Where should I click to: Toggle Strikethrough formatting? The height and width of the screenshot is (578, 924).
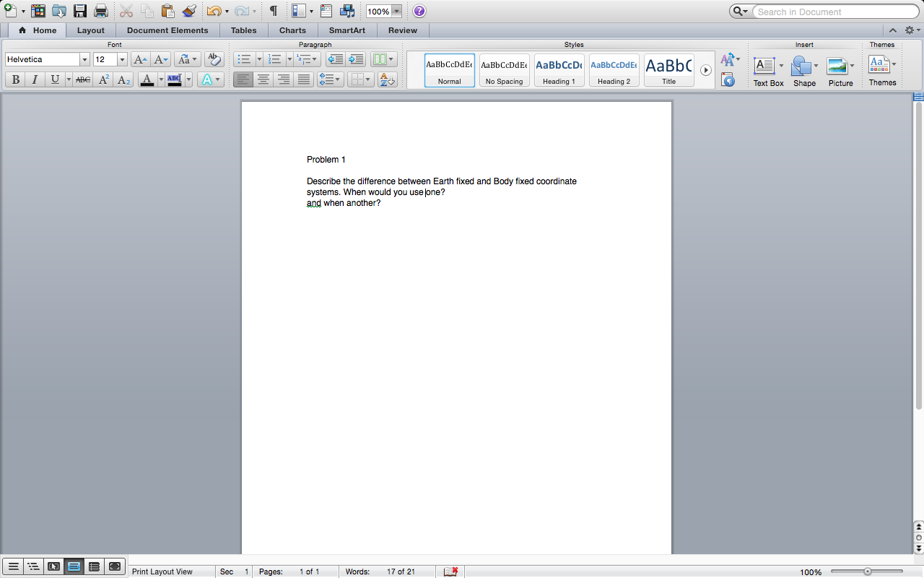[83, 79]
